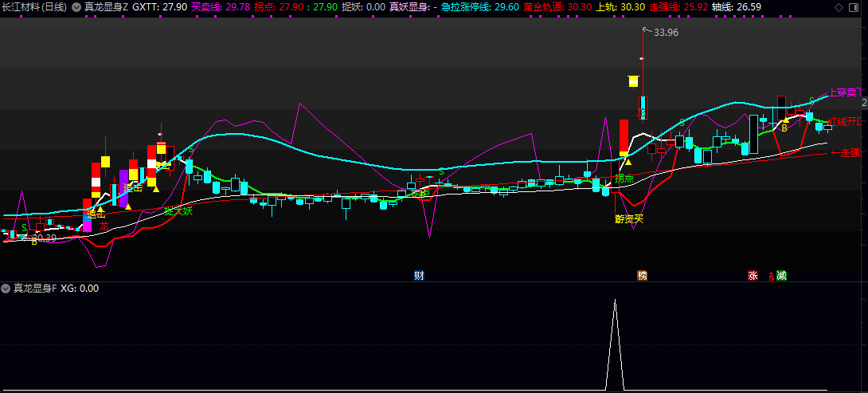Screen dimensions: 868x393
Task: Click the 真妖显身 legend entry
Action: [x=413, y=7]
